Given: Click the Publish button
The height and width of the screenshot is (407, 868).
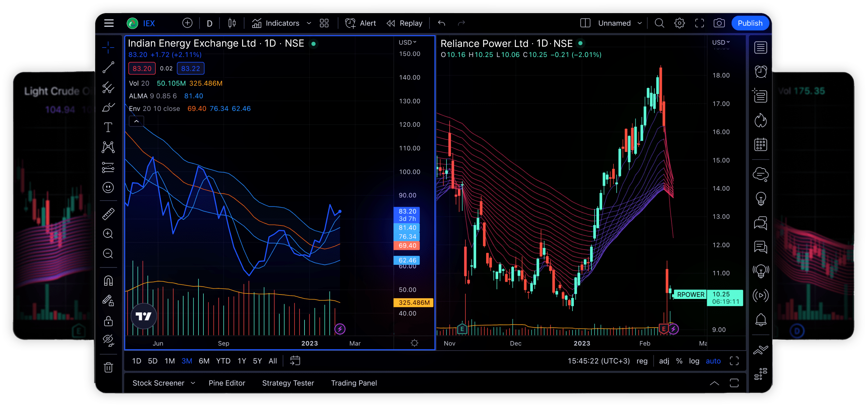Looking at the screenshot, I should tap(750, 23).
